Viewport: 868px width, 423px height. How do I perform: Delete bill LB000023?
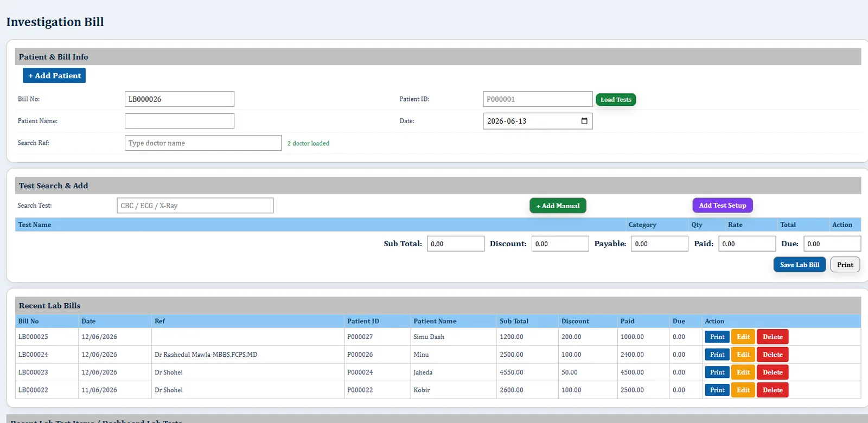tap(773, 373)
